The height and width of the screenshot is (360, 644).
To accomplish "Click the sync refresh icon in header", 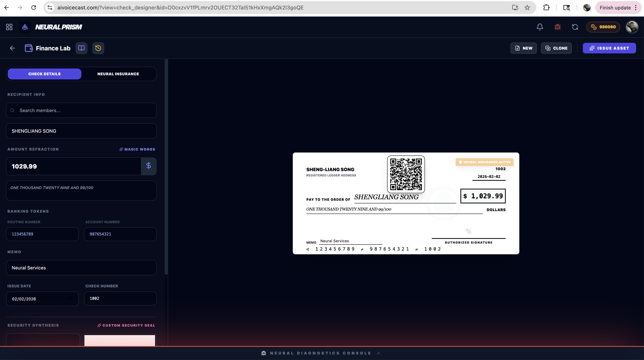I will 575,27.
